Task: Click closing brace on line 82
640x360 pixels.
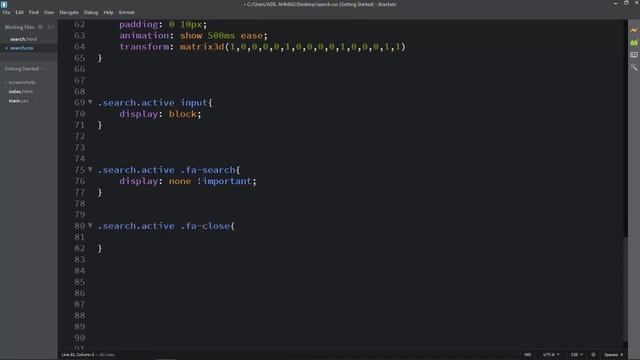Action: tap(100, 248)
